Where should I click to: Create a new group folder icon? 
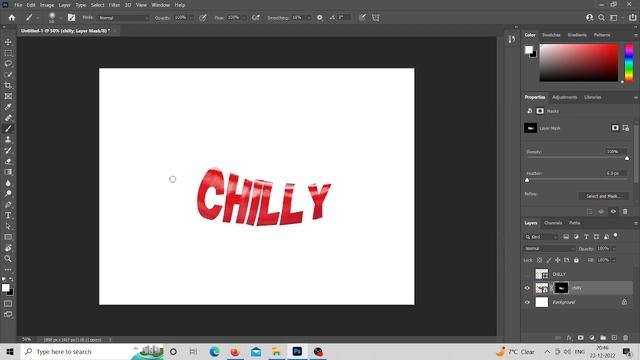(x=603, y=338)
